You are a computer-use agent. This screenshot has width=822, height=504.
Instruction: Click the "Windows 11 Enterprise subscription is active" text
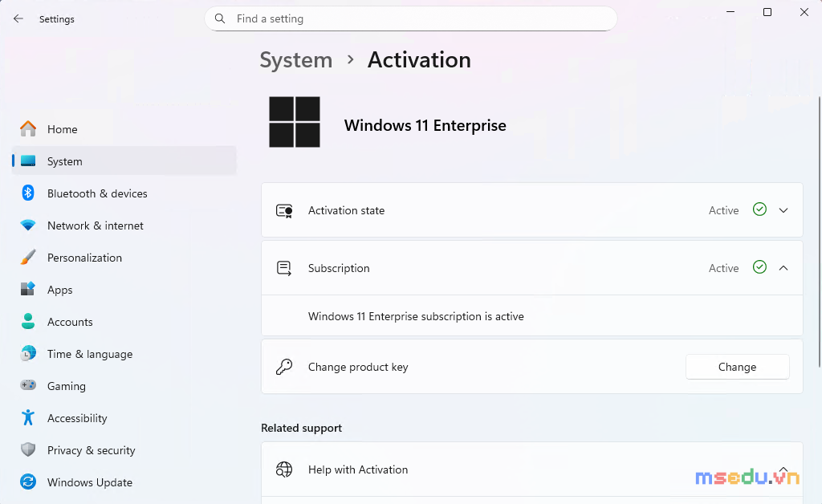tap(417, 316)
